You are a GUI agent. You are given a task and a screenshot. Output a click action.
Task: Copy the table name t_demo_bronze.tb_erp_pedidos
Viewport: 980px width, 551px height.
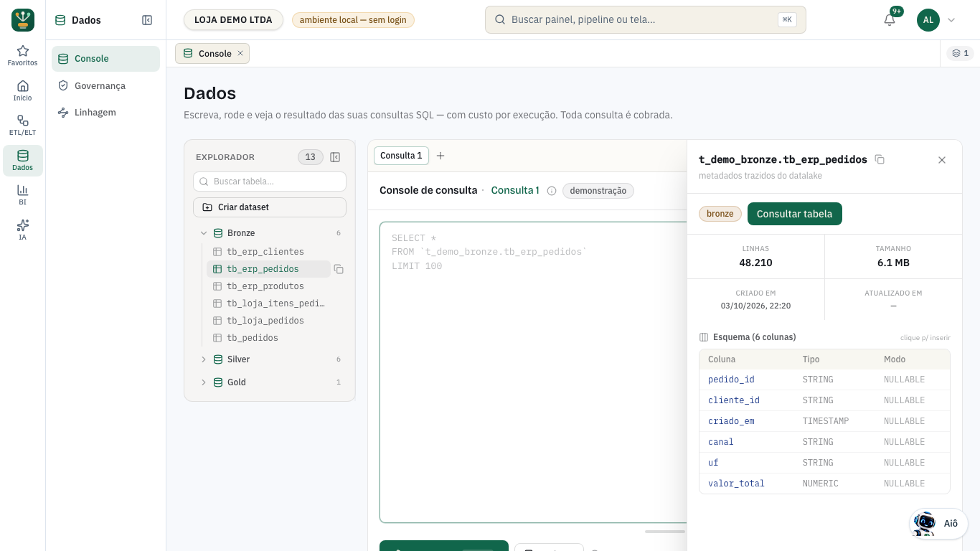click(x=880, y=159)
